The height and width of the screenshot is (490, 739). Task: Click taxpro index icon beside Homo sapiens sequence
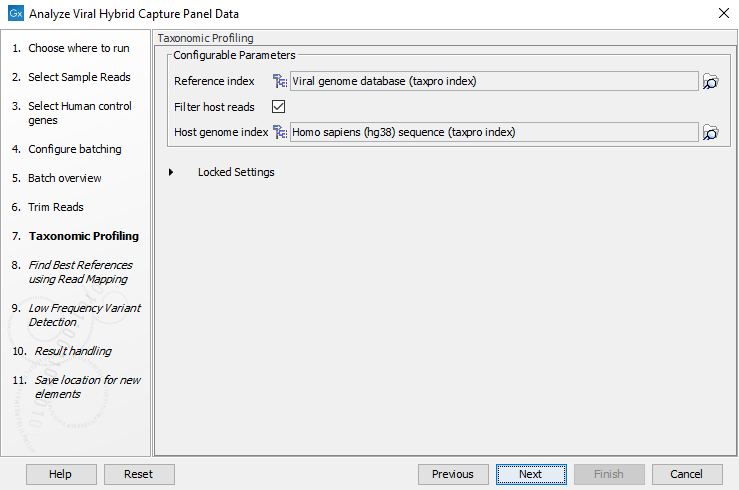point(280,132)
